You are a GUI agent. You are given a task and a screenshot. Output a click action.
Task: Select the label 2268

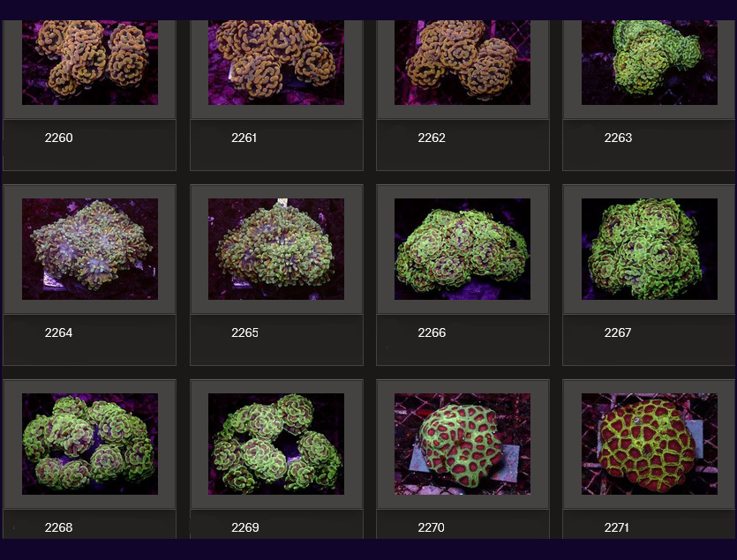pos(59,527)
